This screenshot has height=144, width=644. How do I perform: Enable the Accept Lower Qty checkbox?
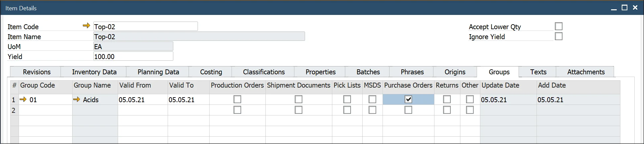[559, 26]
